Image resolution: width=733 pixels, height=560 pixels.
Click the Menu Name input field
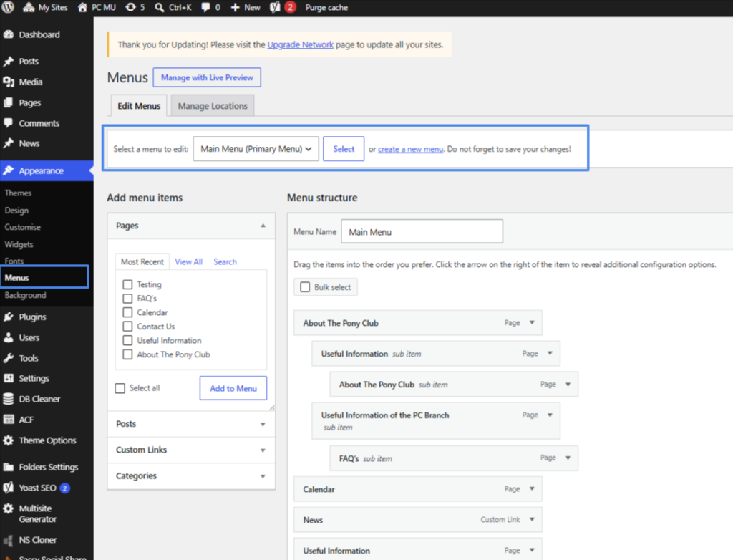[422, 231]
